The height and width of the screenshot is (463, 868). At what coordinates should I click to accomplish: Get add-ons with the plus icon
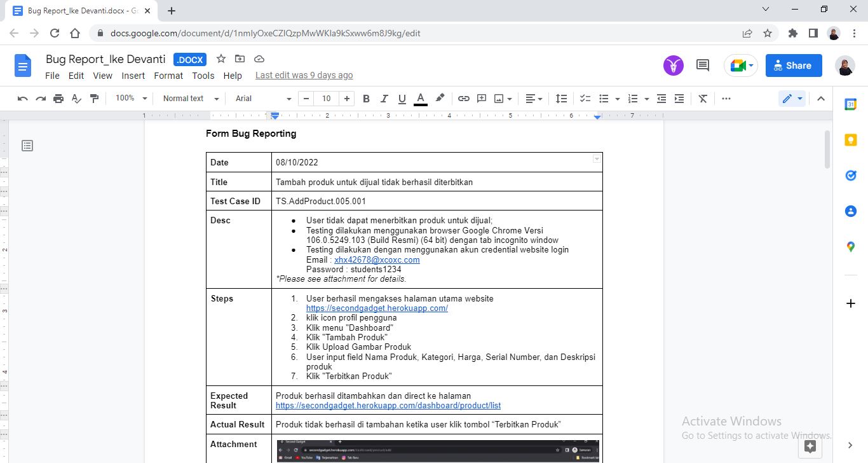pos(851,303)
